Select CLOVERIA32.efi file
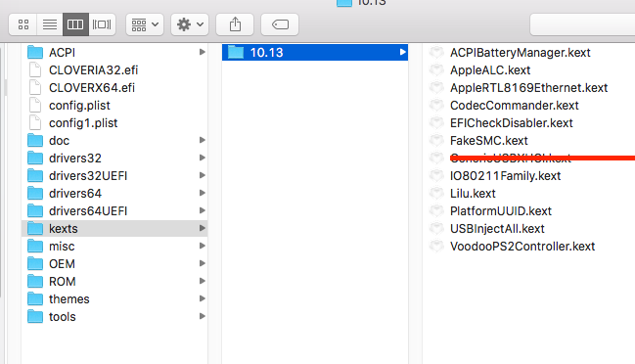 click(114, 70)
